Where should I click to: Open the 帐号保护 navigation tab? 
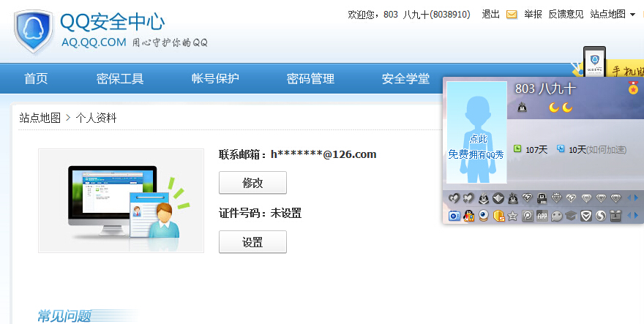pos(215,78)
